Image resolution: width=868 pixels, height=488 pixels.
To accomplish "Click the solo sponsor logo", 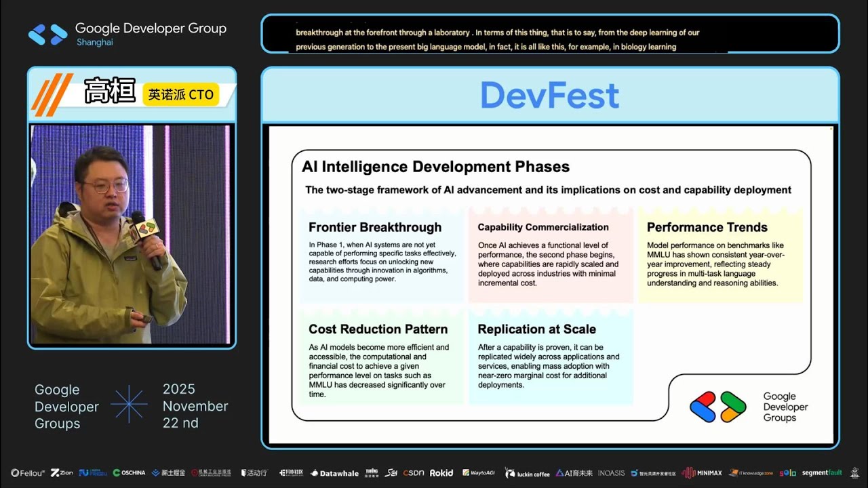I will coord(788,473).
